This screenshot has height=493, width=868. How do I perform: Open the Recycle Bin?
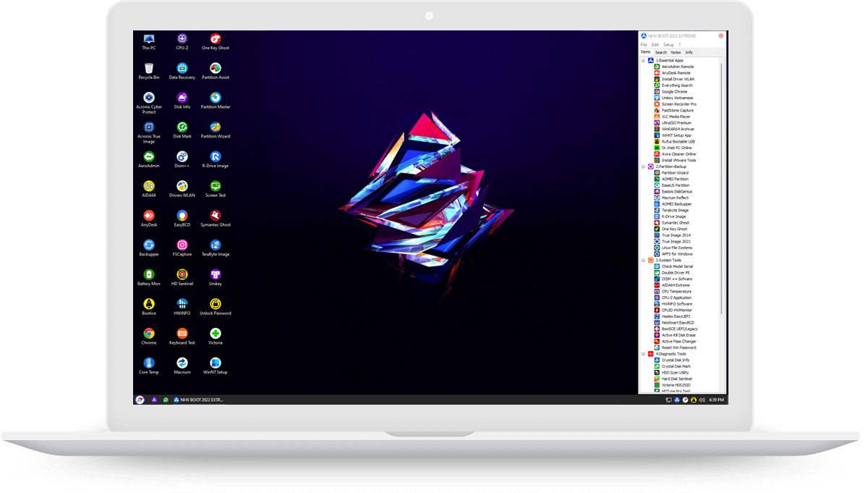coord(148,70)
